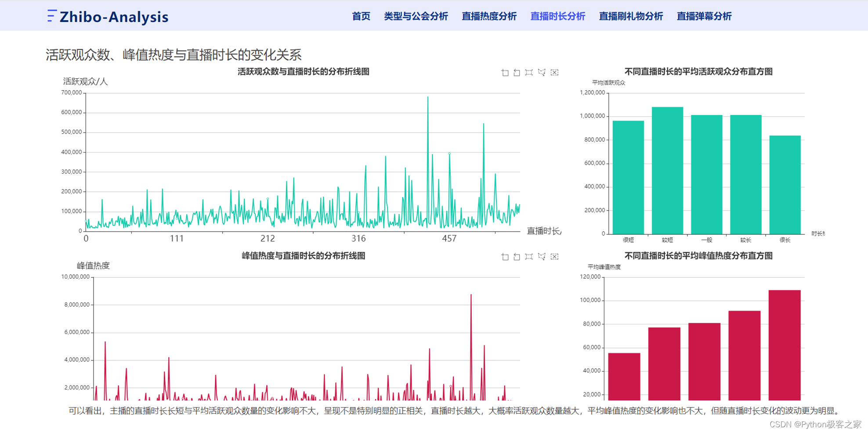Reset zoom on the active-viewers line chart
The image size is (868, 433).
click(517, 73)
